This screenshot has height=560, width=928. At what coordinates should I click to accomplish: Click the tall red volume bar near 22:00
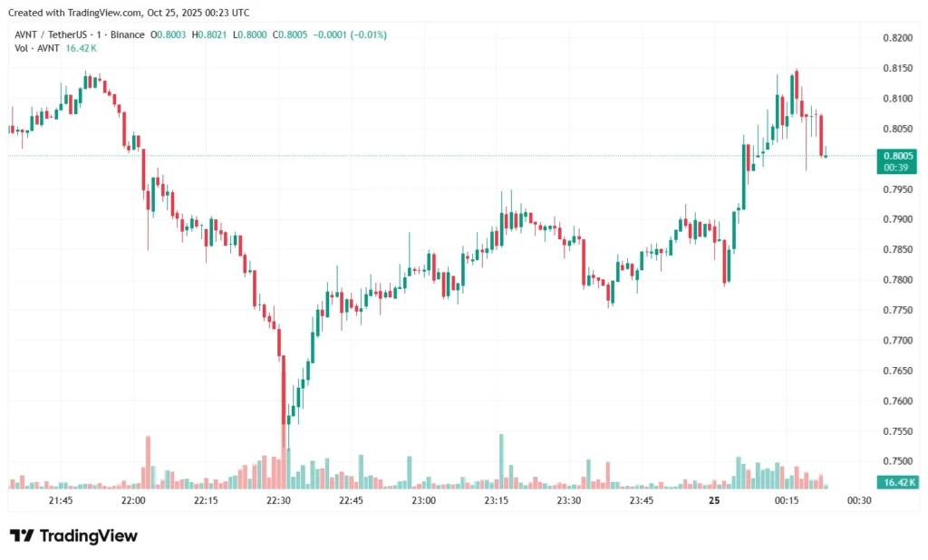tap(148, 463)
